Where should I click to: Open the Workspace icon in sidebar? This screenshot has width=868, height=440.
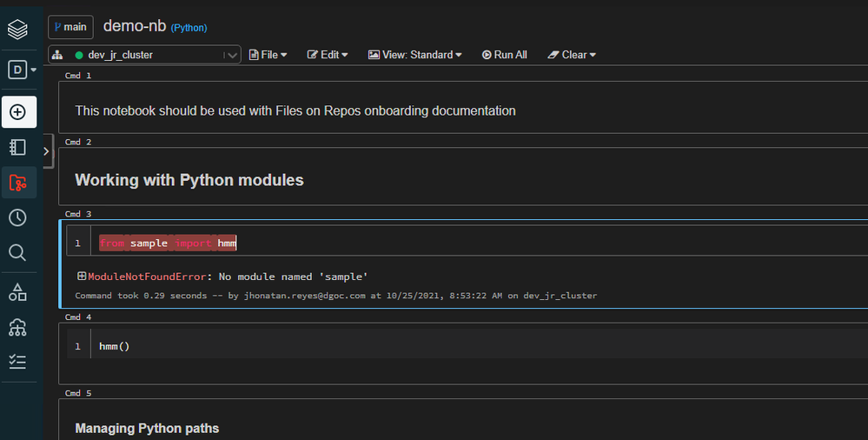[17, 147]
